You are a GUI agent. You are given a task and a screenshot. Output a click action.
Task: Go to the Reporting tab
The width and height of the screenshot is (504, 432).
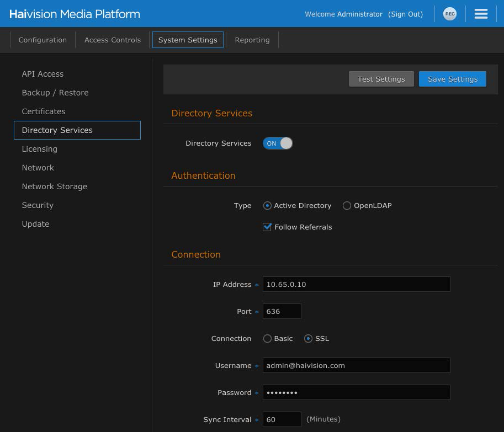252,40
